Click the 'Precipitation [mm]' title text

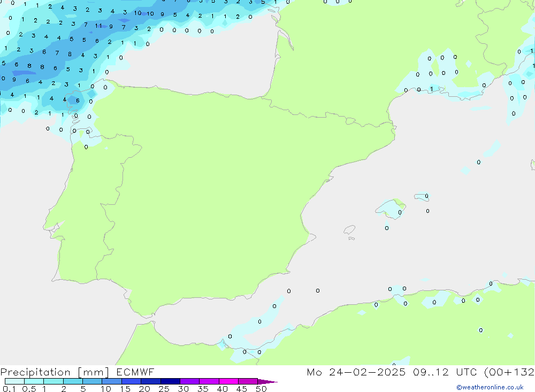coord(55,372)
